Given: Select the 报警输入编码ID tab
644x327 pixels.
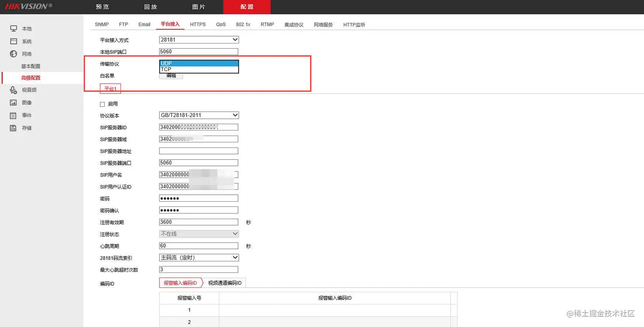Looking at the screenshot, I should 180,283.
